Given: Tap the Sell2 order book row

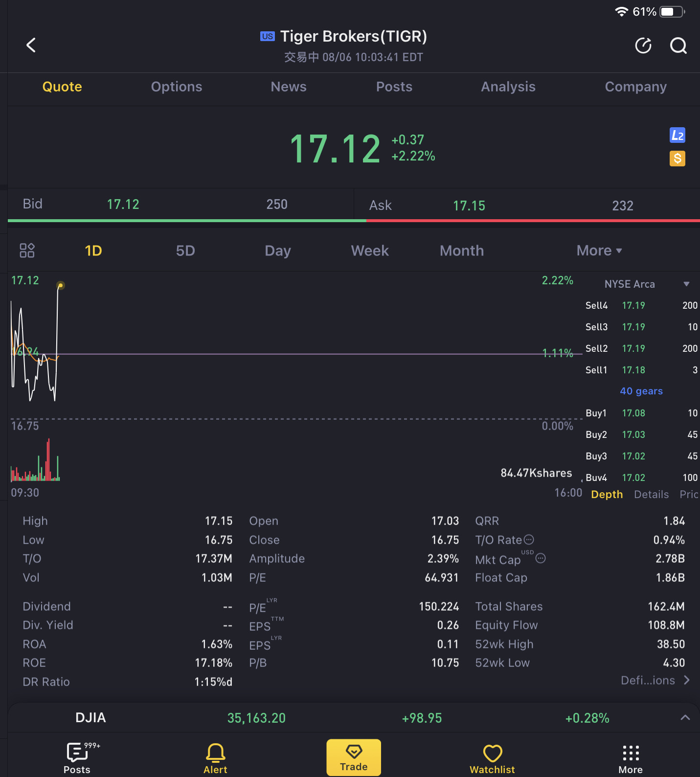Looking at the screenshot, I should (641, 348).
